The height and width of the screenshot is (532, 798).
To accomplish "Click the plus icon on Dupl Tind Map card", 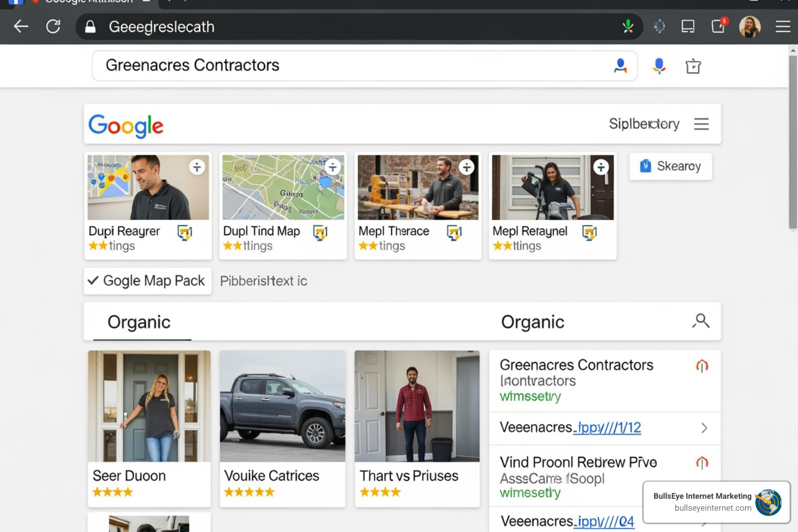I will click(x=333, y=167).
